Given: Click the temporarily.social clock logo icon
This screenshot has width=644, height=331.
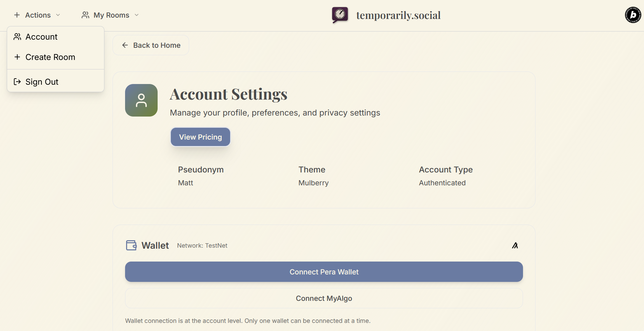Looking at the screenshot, I should 340,15.
